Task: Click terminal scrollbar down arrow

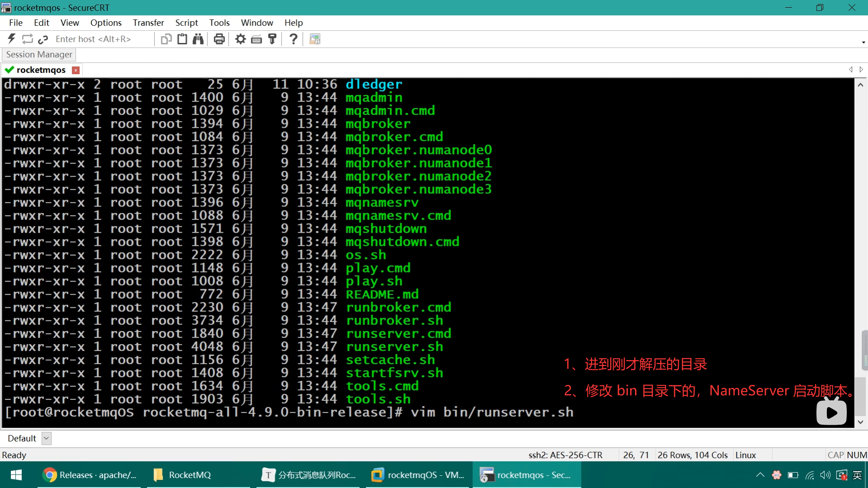Action: click(860, 422)
